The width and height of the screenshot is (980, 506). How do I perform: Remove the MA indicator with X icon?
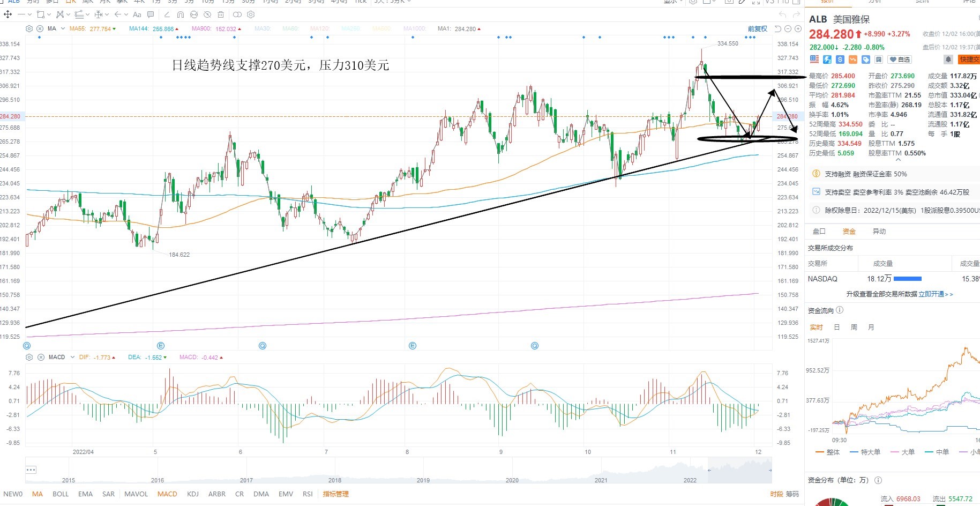pyautogui.click(x=40, y=28)
